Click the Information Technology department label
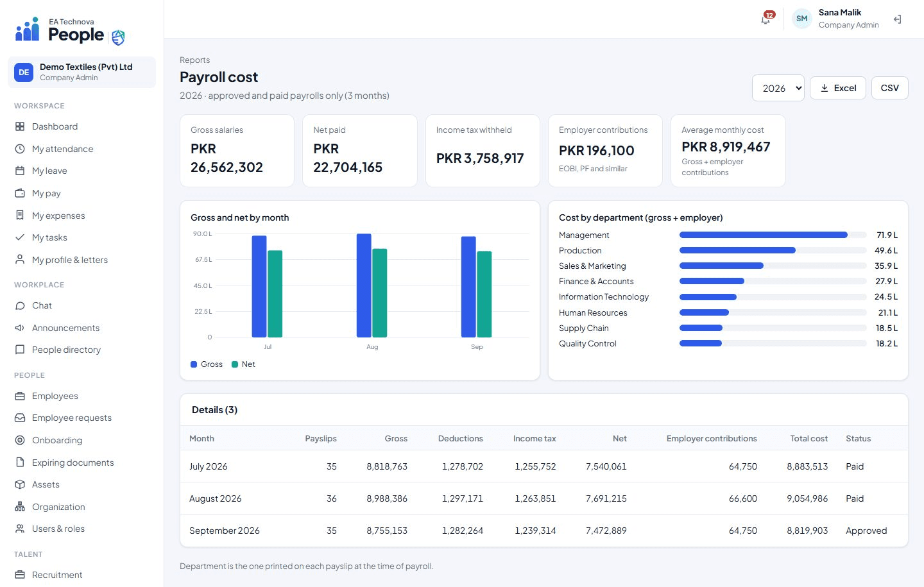The height and width of the screenshot is (587, 924). [x=604, y=297]
